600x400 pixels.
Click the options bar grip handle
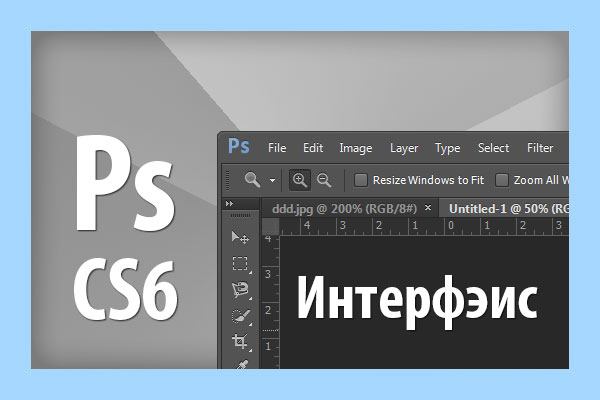point(228,180)
